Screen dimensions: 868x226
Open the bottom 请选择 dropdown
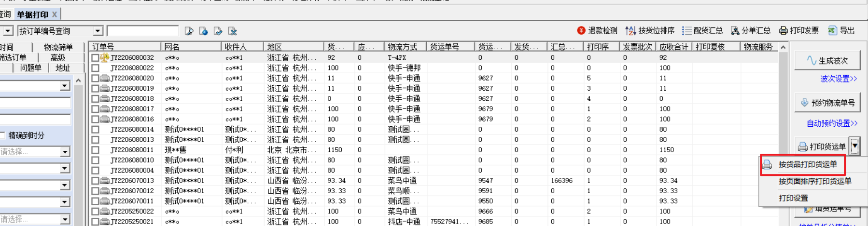(x=65, y=219)
